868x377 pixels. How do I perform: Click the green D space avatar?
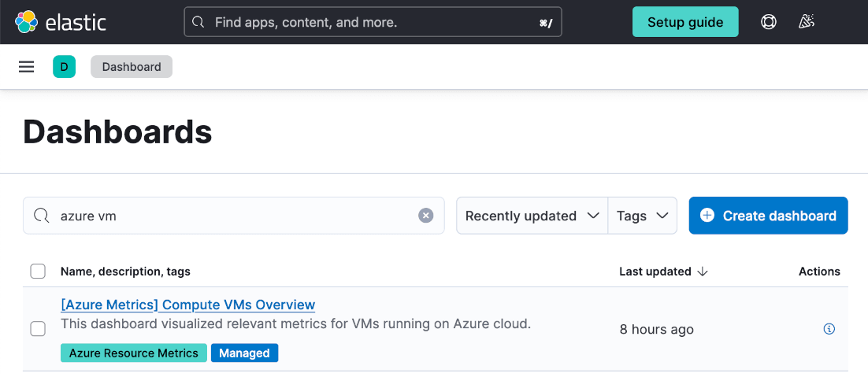[64, 67]
